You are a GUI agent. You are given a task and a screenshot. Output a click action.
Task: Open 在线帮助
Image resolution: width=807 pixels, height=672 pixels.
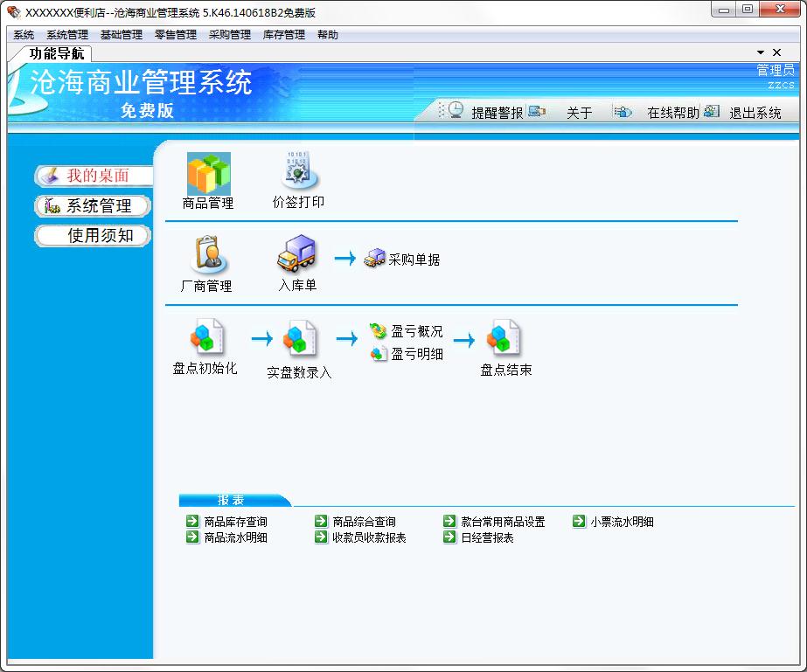[673, 113]
